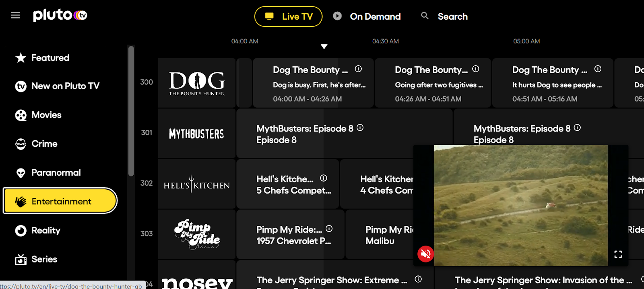
Task: Click the Pluto TV logo
Action: pos(60,15)
